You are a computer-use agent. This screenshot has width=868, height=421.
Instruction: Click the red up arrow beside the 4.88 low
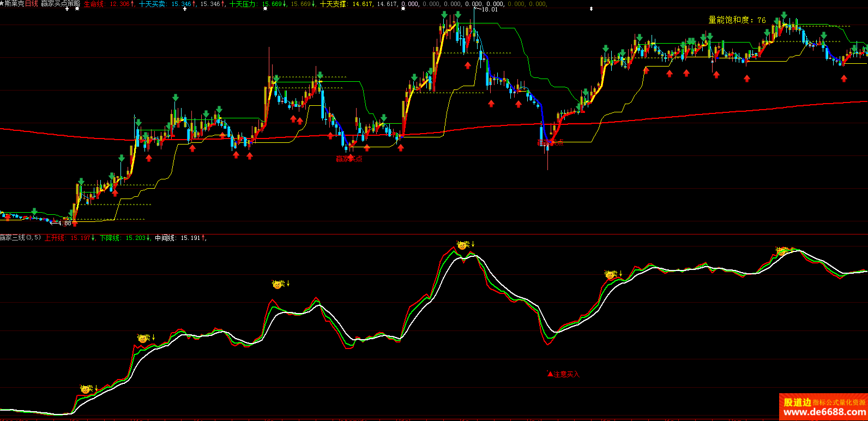(75, 222)
